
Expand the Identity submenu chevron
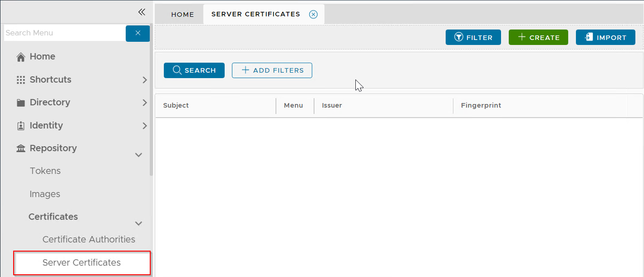[144, 126]
